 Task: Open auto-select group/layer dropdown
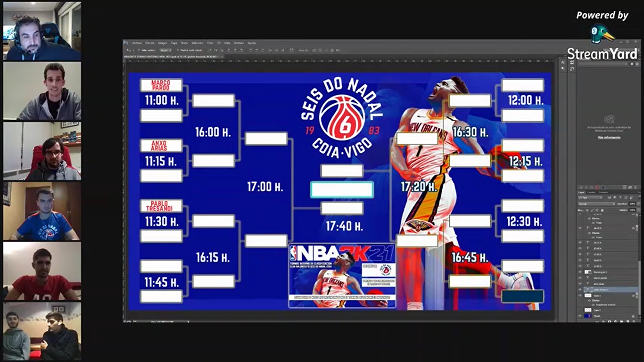click(x=165, y=50)
